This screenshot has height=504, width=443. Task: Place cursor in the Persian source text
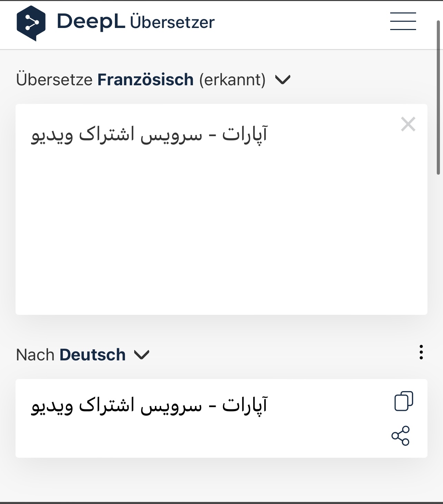149,135
